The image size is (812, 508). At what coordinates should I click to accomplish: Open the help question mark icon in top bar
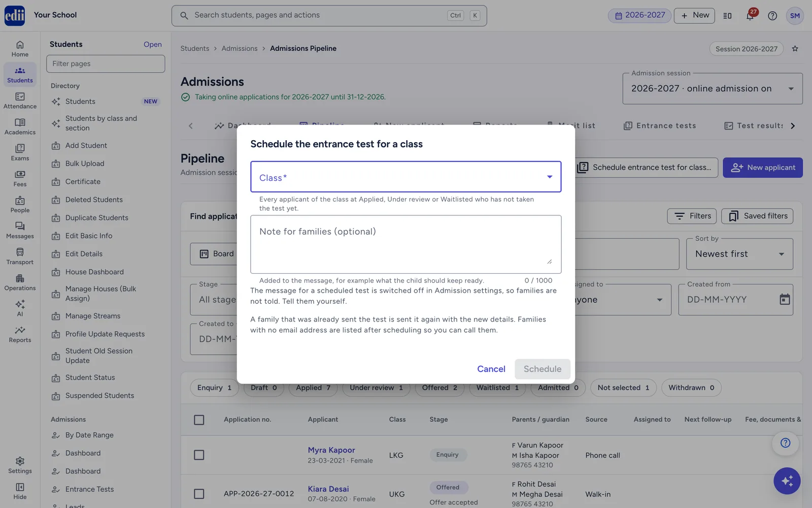(772, 16)
